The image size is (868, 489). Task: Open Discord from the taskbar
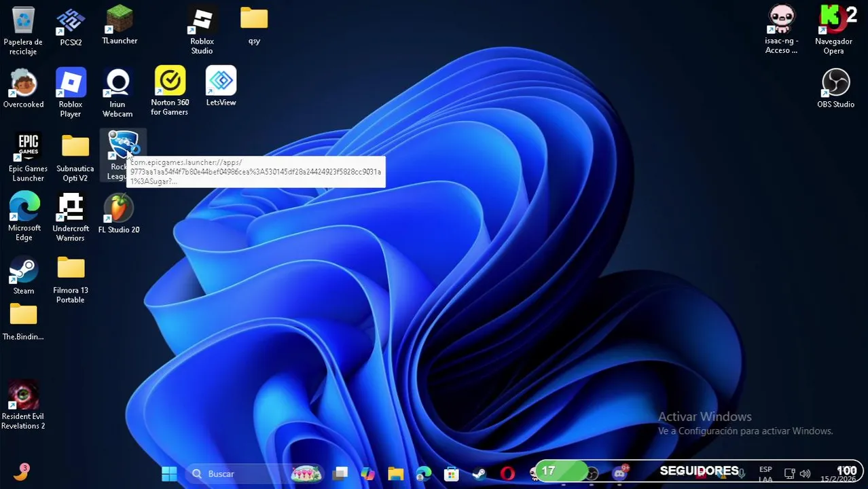(619, 473)
